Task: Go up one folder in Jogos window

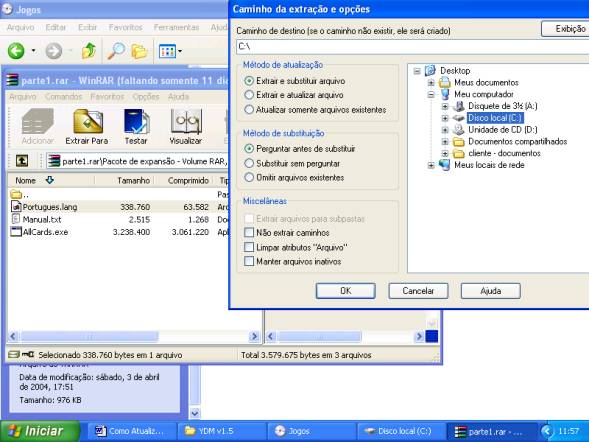Action: pyautogui.click(x=89, y=51)
